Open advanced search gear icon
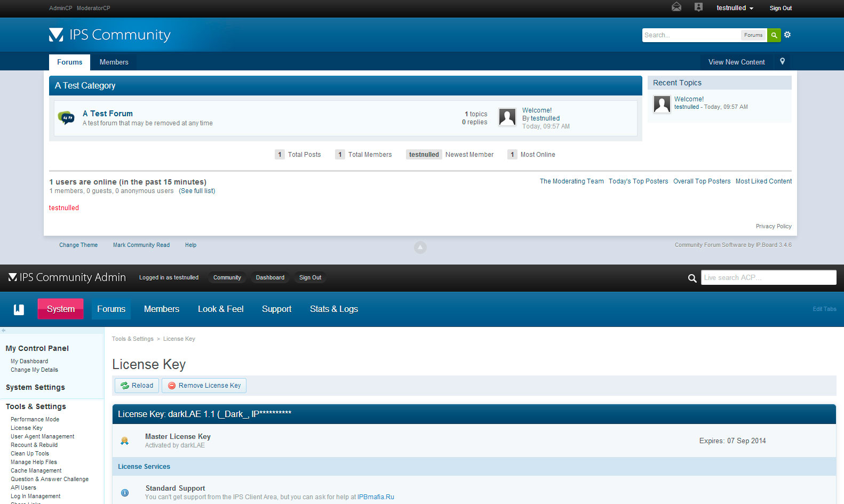Image resolution: width=844 pixels, height=504 pixels. [787, 35]
